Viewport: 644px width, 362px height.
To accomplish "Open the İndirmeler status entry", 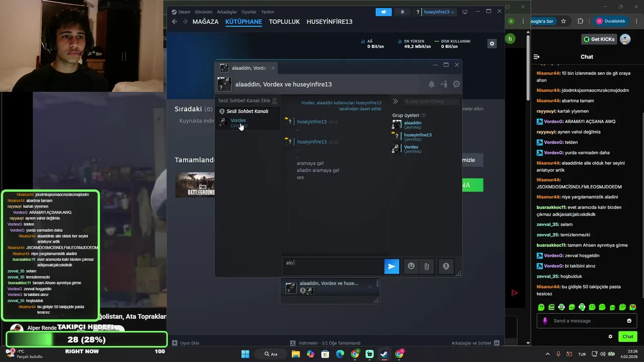I will pos(325,343).
